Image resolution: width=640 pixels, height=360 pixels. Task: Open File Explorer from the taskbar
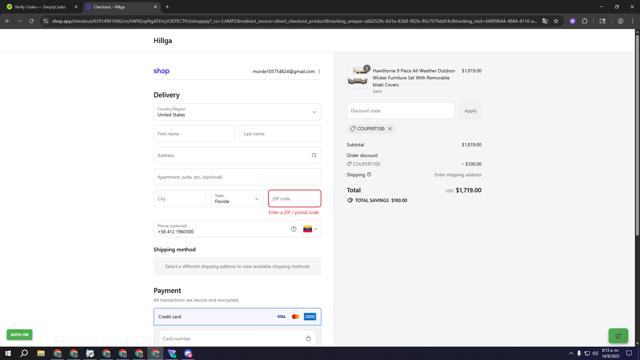coord(41,353)
